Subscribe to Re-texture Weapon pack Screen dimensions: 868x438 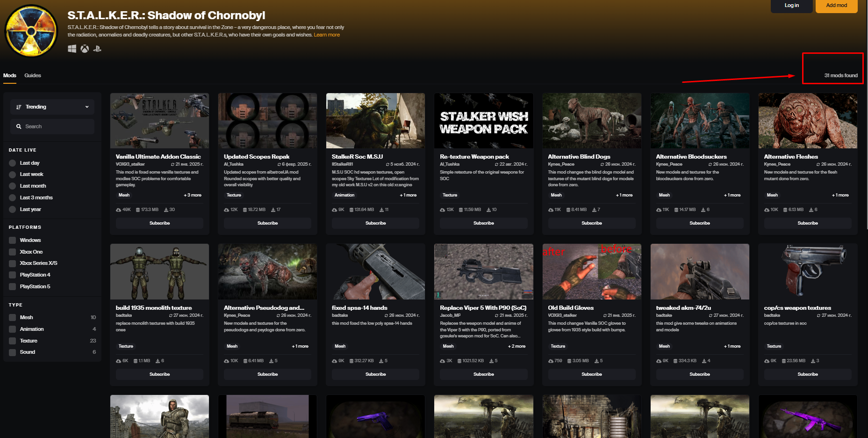coord(483,223)
